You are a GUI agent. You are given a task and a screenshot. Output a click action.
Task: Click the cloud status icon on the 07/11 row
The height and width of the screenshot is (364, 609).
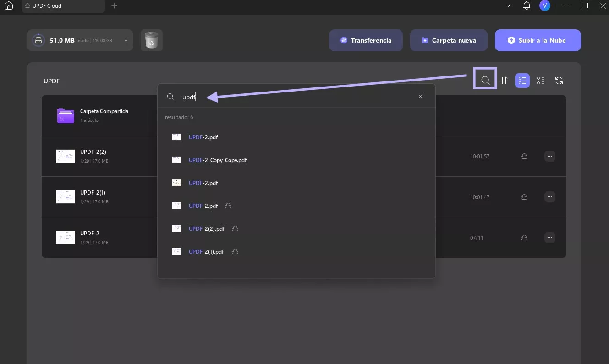click(524, 238)
